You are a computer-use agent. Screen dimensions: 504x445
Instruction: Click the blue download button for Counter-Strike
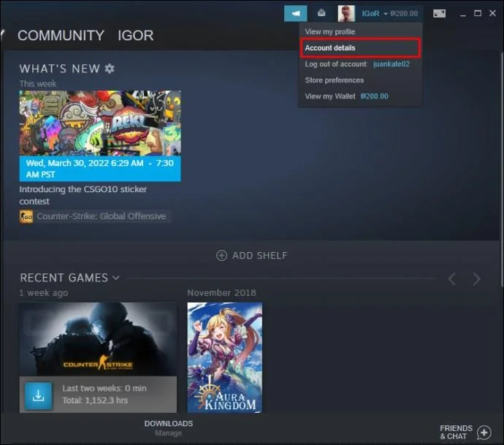click(38, 396)
